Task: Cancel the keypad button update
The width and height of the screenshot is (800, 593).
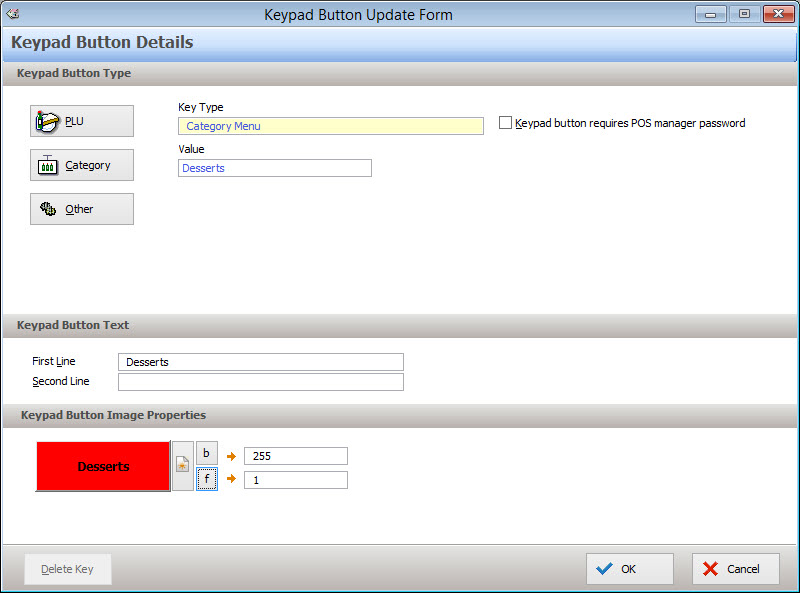Action: [x=735, y=568]
